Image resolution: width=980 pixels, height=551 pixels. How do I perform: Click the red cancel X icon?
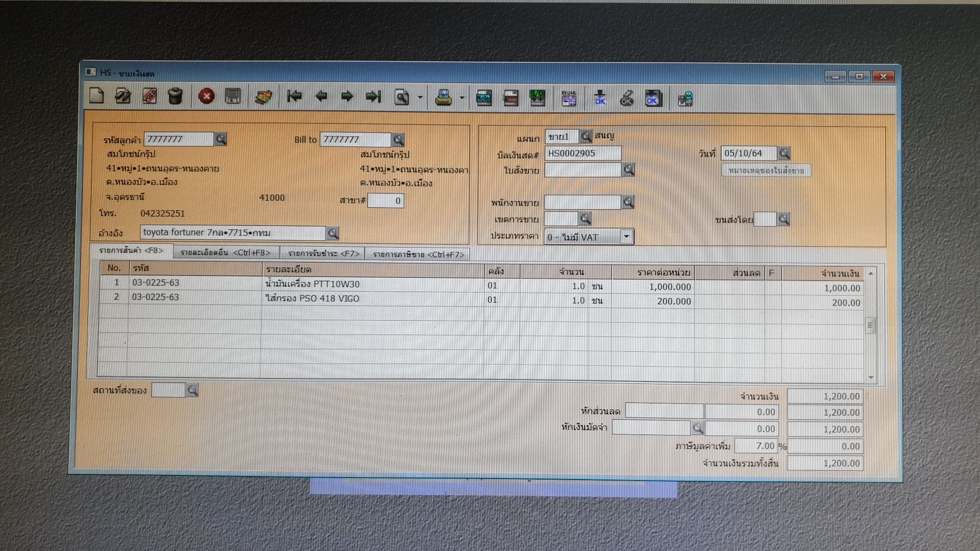206,96
